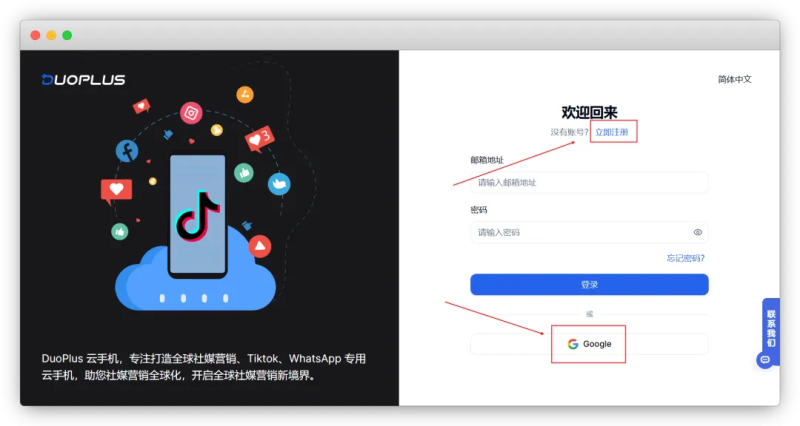The image size is (800, 426).
Task: Click the blue 登录 login button
Action: pyautogui.click(x=589, y=285)
